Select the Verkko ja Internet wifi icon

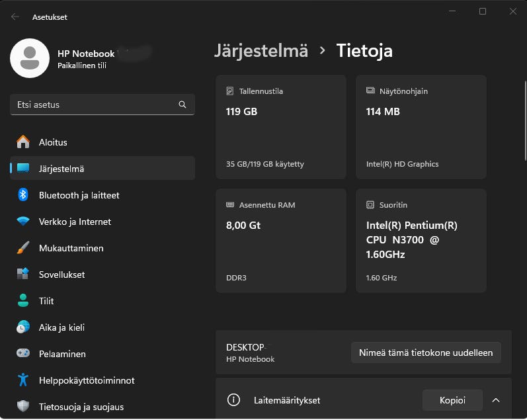point(23,222)
